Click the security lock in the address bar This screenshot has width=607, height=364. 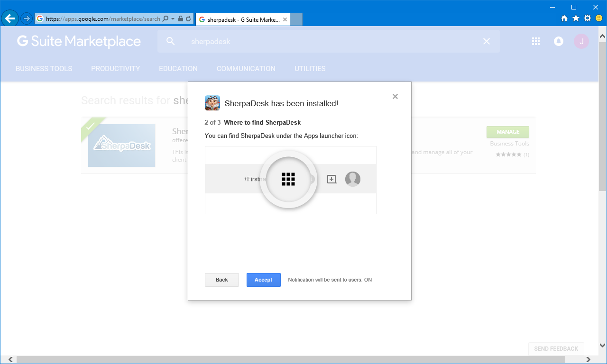click(182, 19)
